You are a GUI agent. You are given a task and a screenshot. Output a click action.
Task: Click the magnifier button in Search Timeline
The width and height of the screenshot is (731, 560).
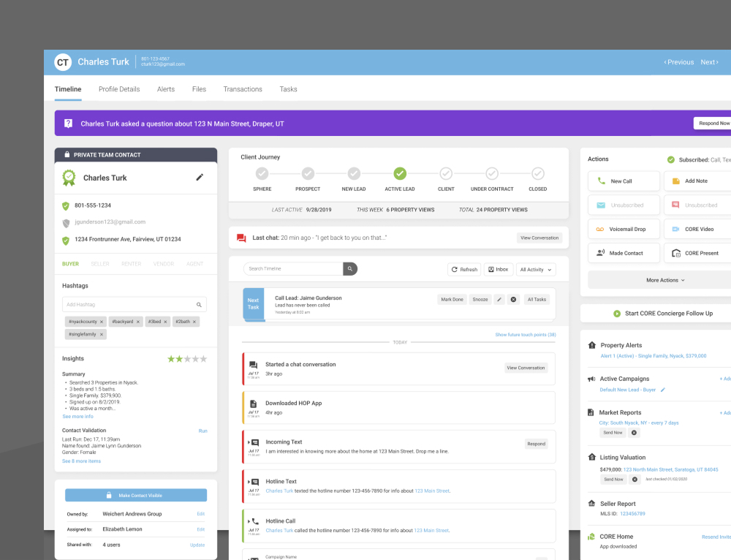coord(350,269)
